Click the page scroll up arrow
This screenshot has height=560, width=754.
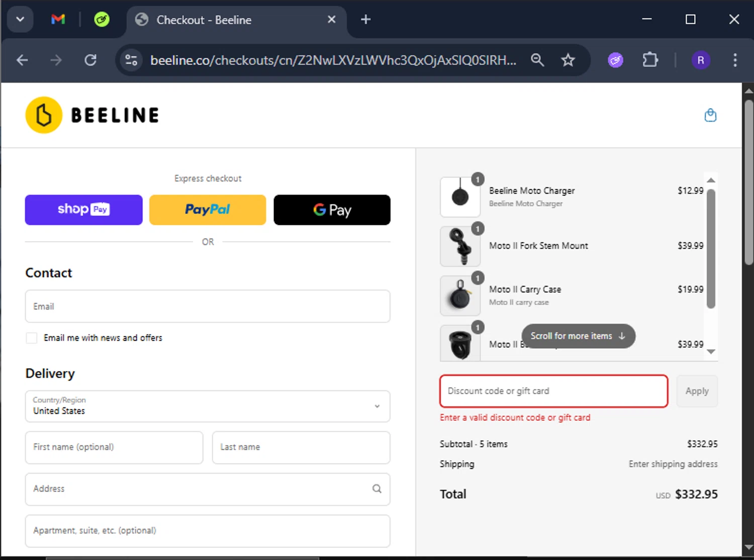748,91
